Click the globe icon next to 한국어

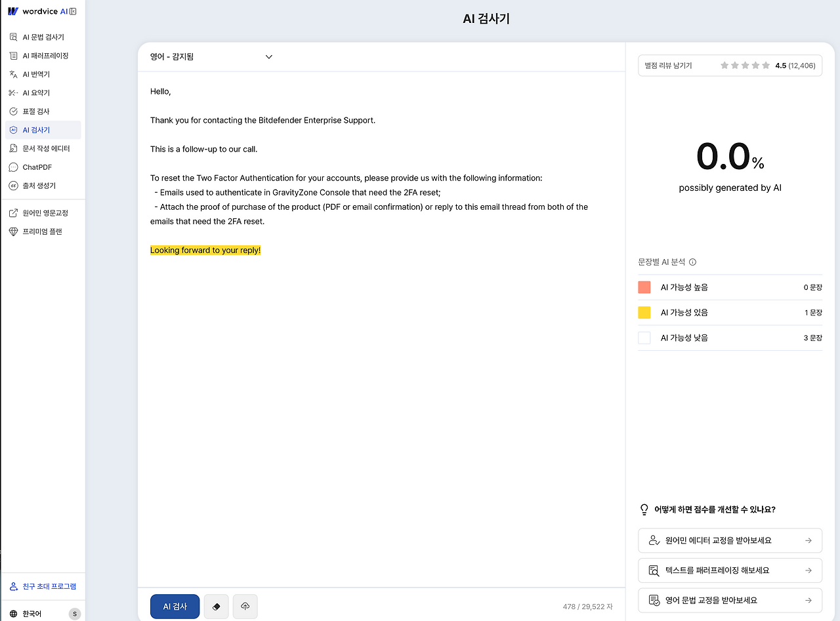coord(13,614)
